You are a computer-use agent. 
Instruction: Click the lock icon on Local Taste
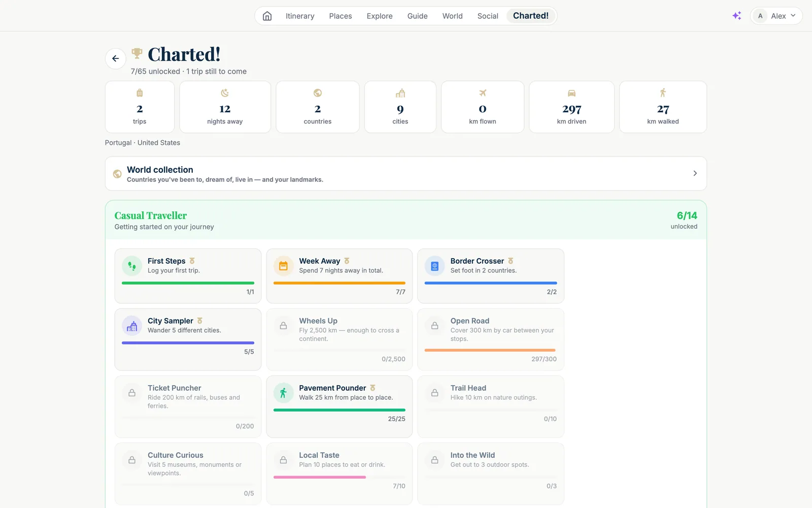coord(283,460)
